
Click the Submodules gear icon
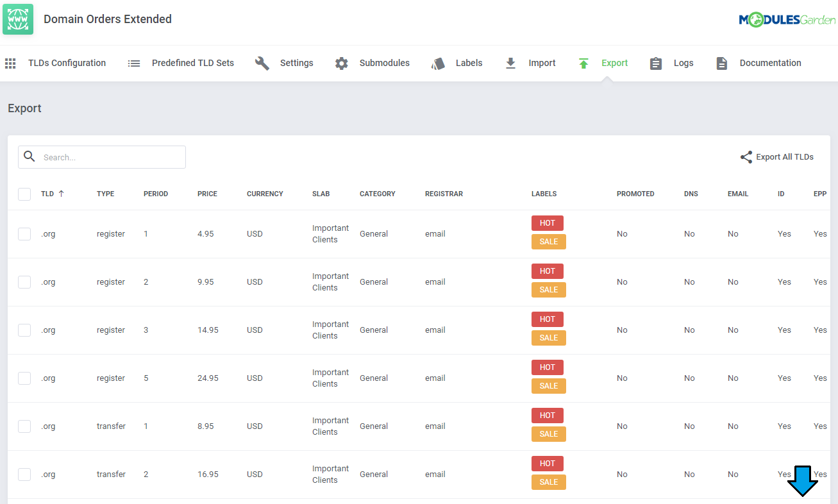point(342,63)
